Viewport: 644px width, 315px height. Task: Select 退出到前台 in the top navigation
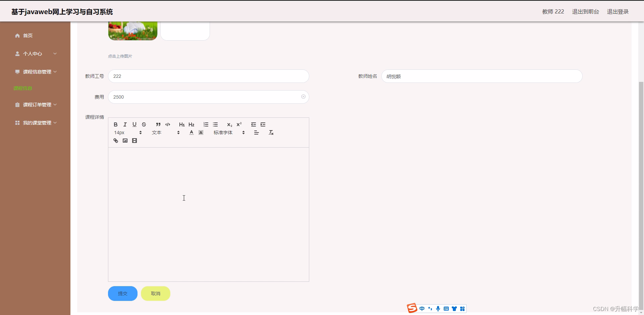[585, 11]
